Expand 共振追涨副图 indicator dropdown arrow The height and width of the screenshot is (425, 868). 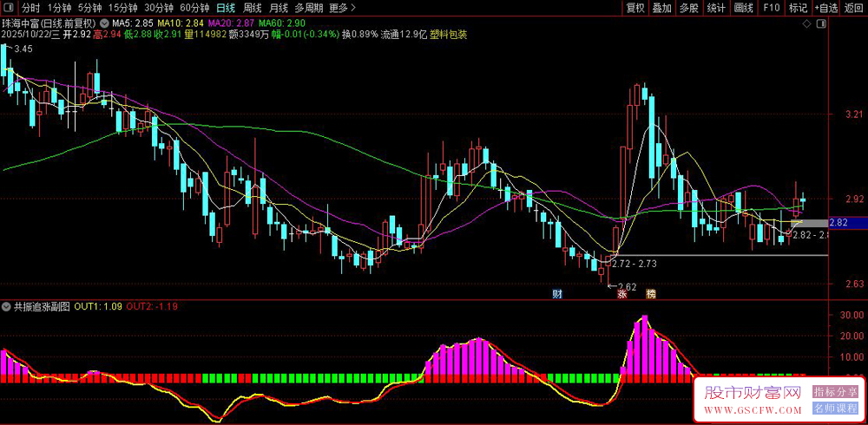point(7,306)
